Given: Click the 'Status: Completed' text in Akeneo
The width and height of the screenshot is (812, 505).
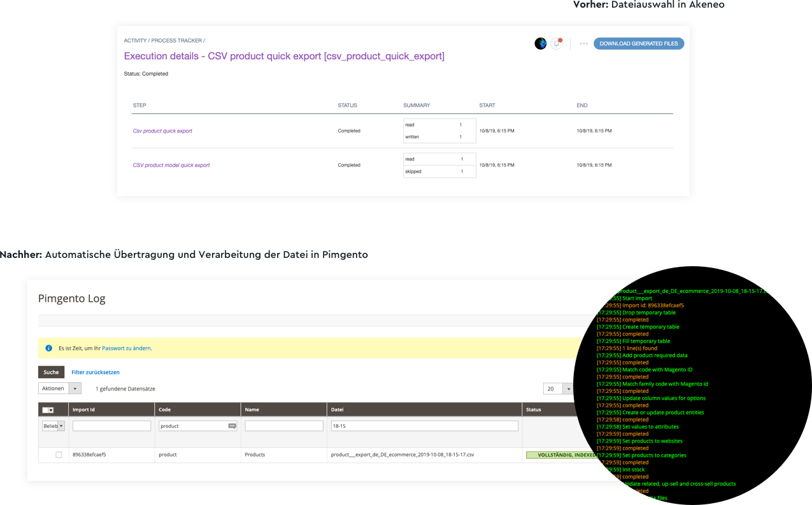Looking at the screenshot, I should pos(146,74).
